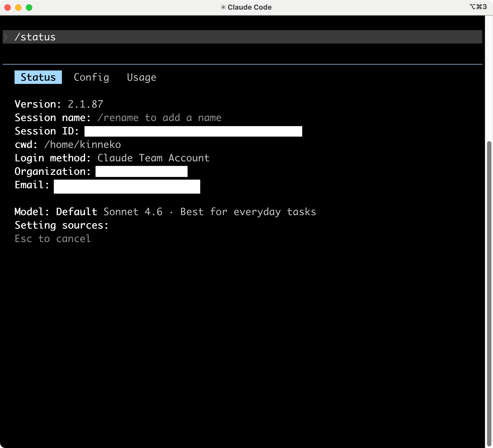
Task: Click the 'Model:' label
Action: (32, 212)
